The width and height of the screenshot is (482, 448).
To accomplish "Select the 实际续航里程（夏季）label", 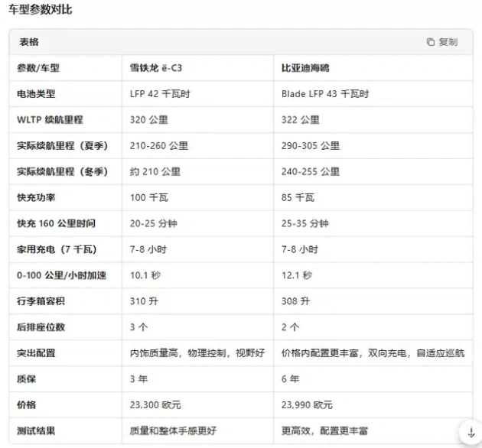I will click(63, 146).
